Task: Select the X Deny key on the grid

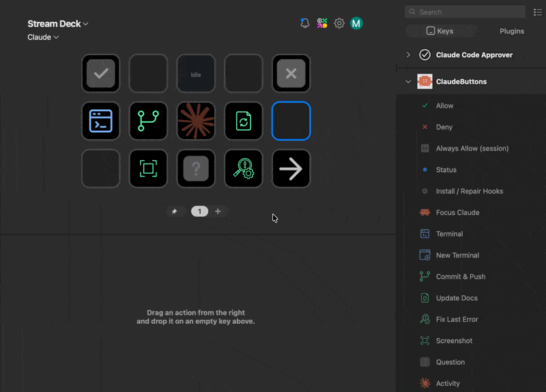Action: [291, 74]
